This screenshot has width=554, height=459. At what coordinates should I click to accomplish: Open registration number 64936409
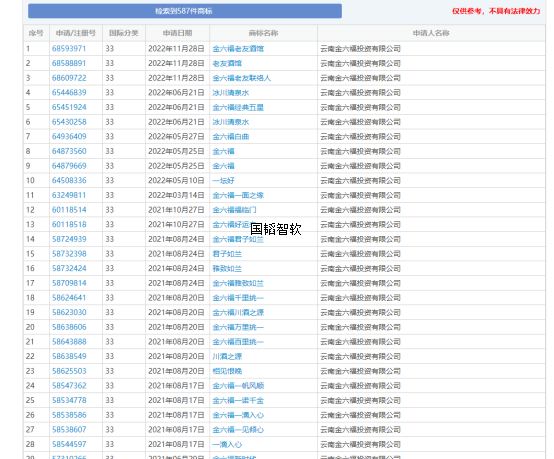pos(69,137)
